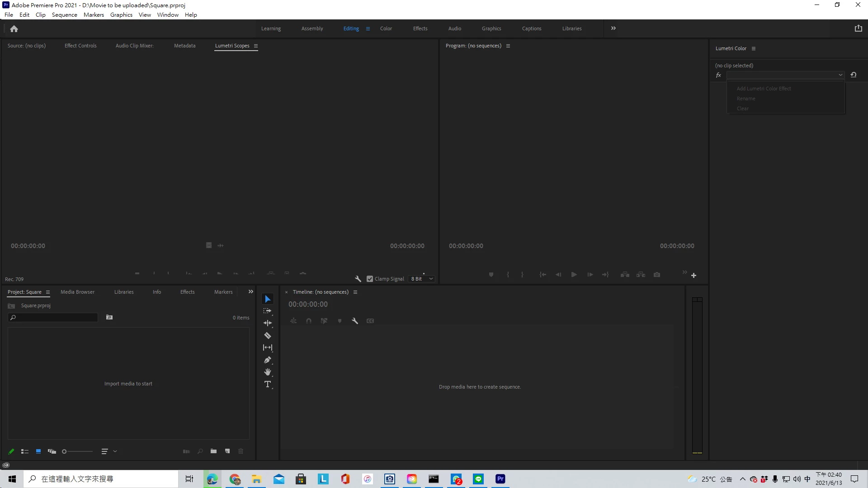Show hidden workspace tabs with chevrons
This screenshot has width=868, height=488.
click(613, 28)
